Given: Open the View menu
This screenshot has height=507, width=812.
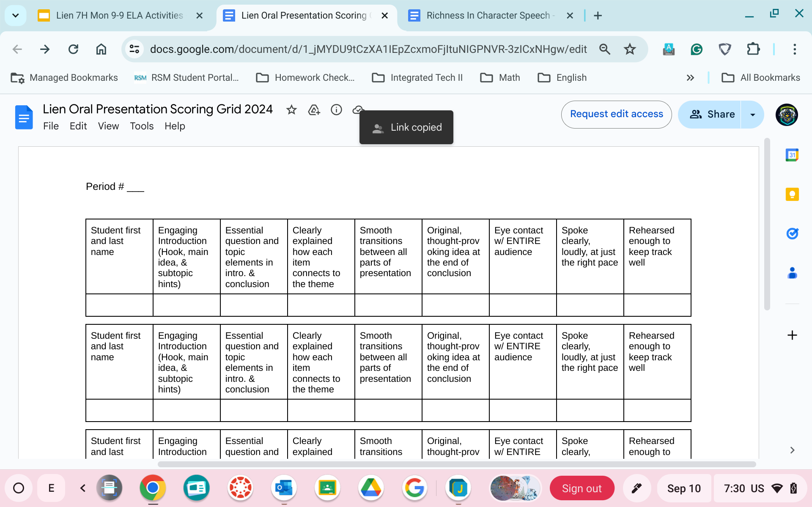Looking at the screenshot, I should (x=108, y=126).
